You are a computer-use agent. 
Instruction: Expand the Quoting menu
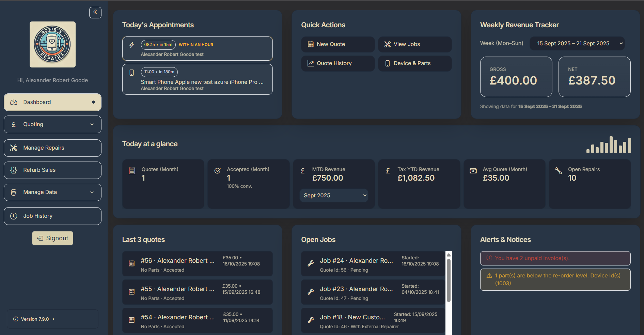tap(52, 124)
